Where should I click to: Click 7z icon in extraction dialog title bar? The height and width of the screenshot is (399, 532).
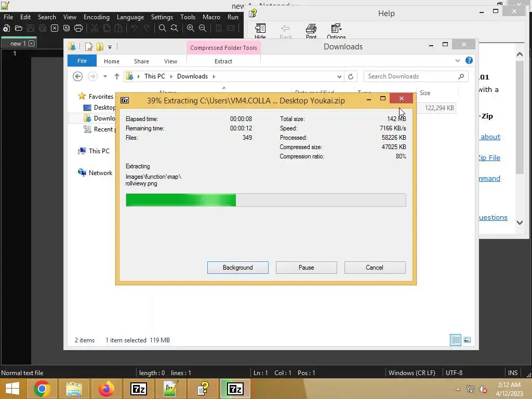tap(125, 100)
